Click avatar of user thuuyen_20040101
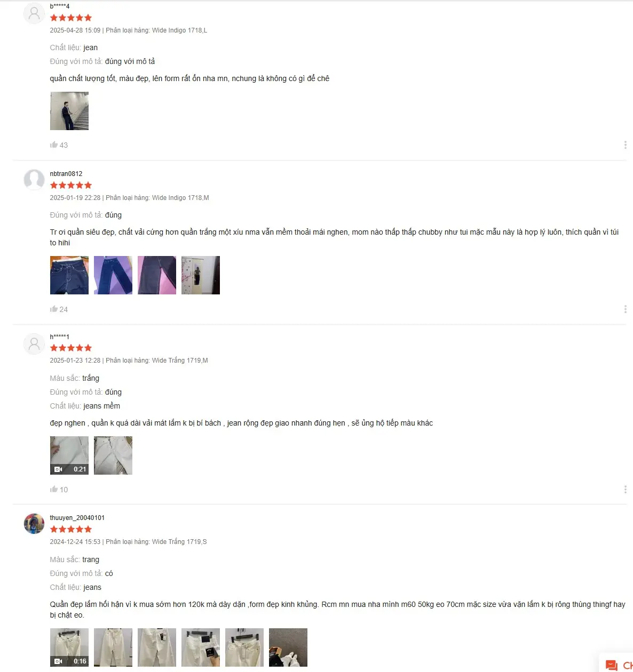 pos(34,524)
